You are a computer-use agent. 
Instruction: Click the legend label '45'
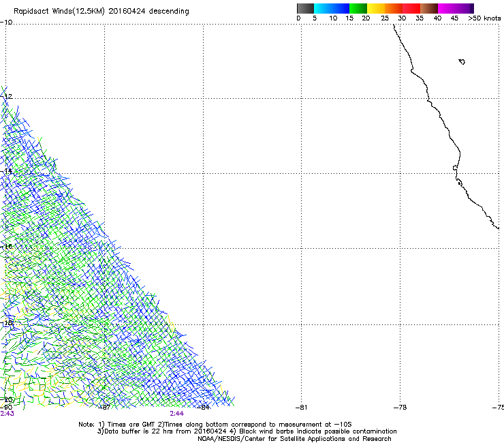[454, 18]
